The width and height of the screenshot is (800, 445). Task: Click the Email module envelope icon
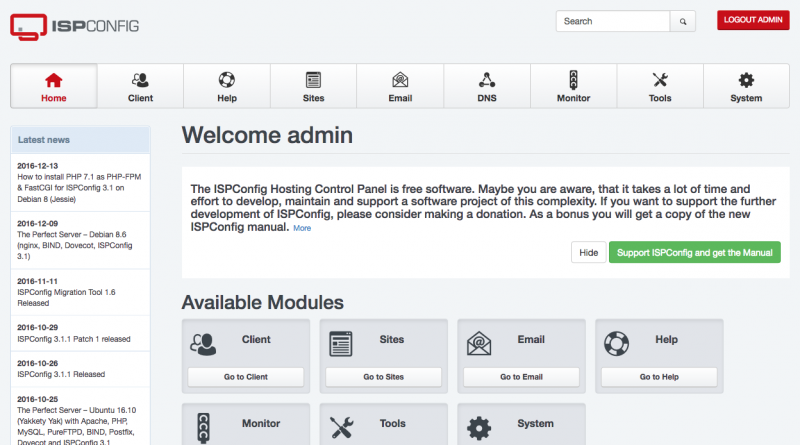pos(479,343)
